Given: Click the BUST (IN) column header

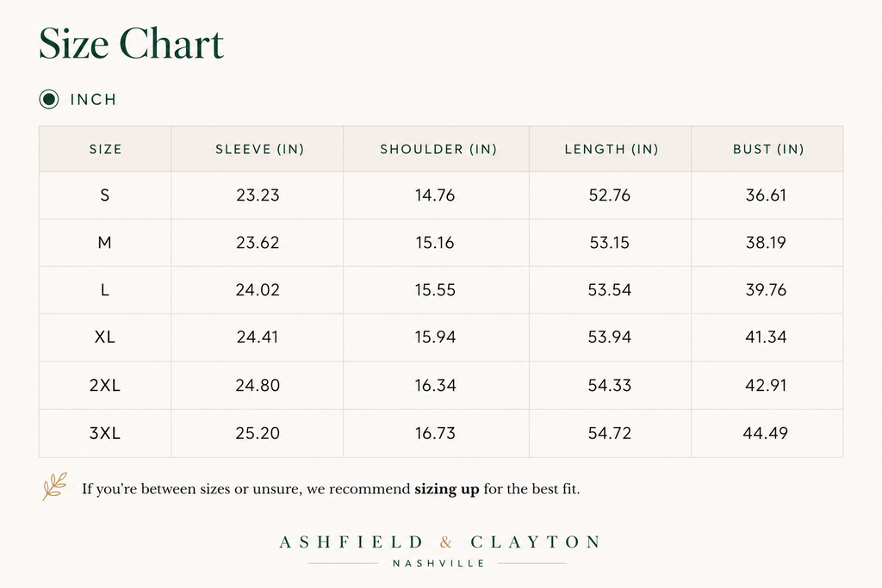Looking at the screenshot, I should pyautogui.click(x=768, y=149).
